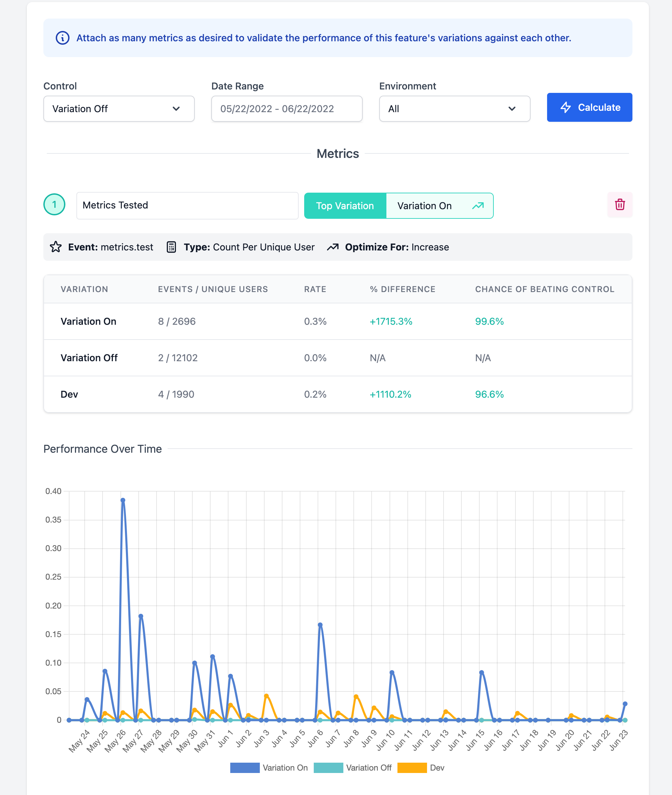
Task: Click the trend arrow icon beside Optimize For
Action: (333, 247)
